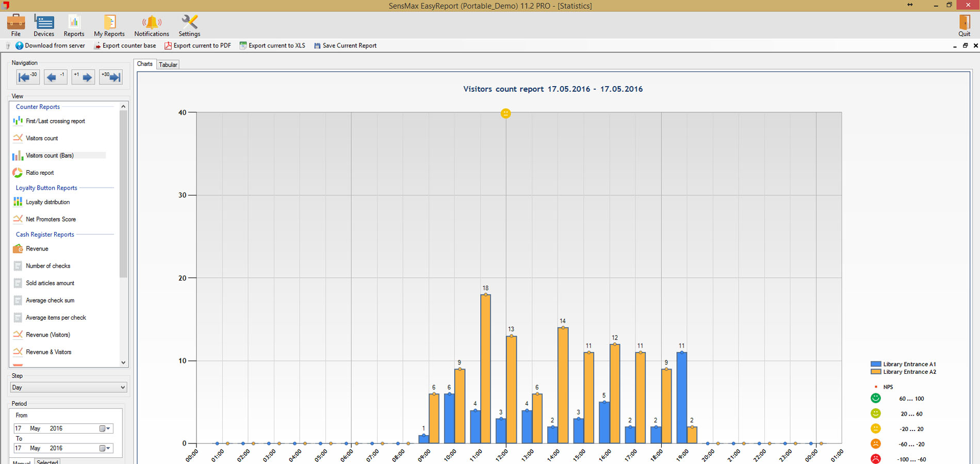Image resolution: width=980 pixels, height=464 pixels.
Task: Open My Reports from the toolbar
Action: pyautogui.click(x=109, y=25)
